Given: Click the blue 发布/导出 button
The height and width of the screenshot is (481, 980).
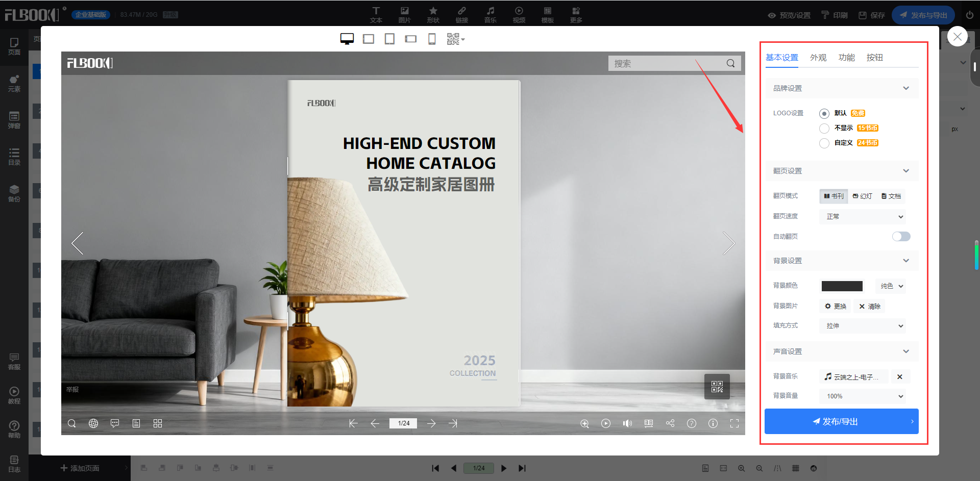Looking at the screenshot, I should click(x=841, y=421).
